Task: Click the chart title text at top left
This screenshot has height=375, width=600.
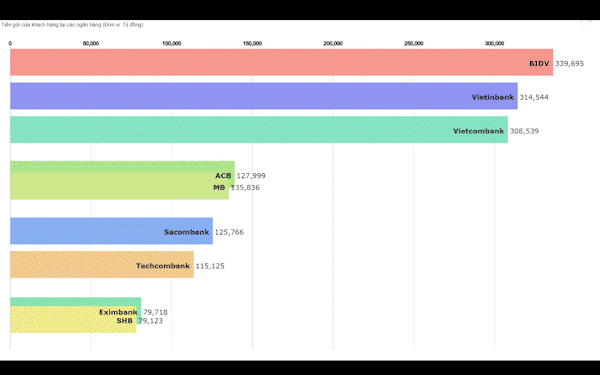Action: coord(72,25)
